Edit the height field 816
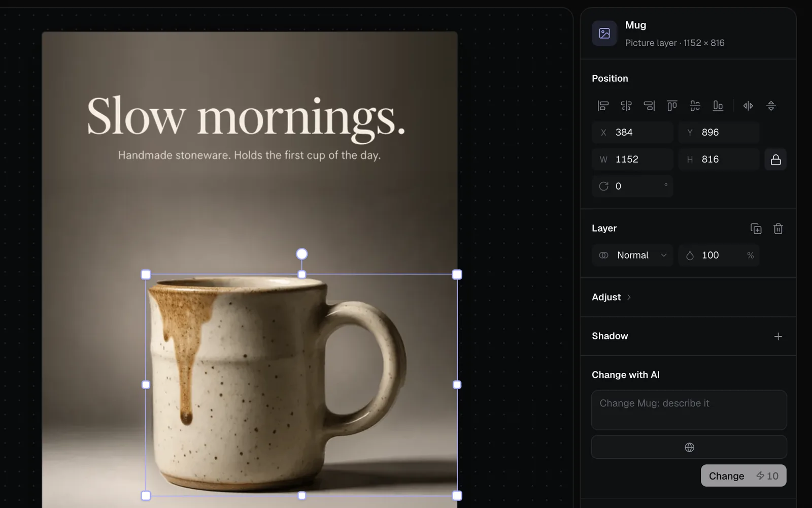Image resolution: width=812 pixels, height=508 pixels. coord(719,160)
